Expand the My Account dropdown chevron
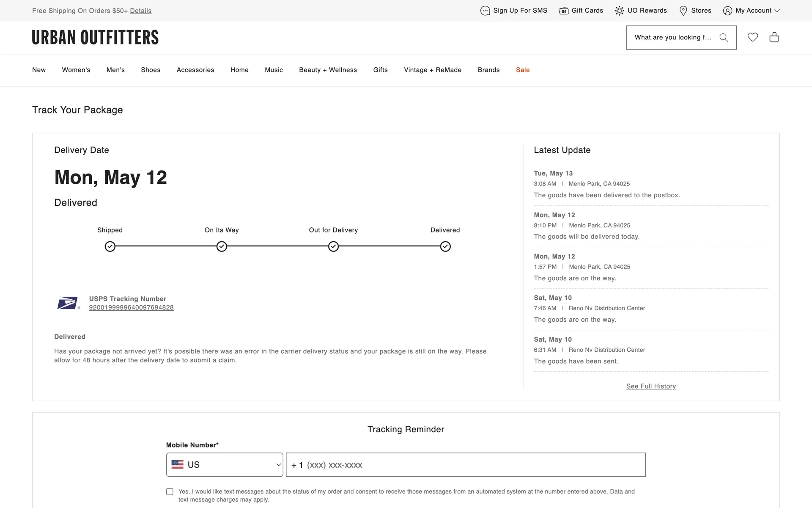Image resolution: width=812 pixels, height=508 pixels. (x=777, y=11)
